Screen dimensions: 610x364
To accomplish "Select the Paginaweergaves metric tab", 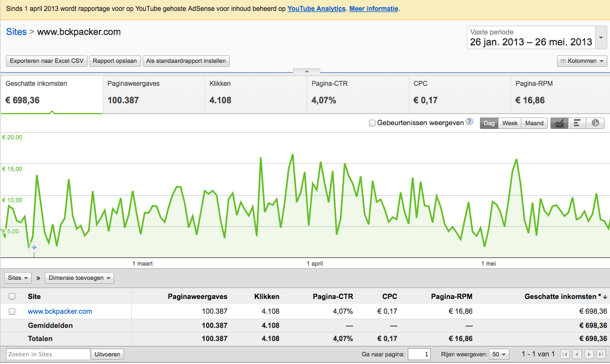I will click(x=154, y=95).
